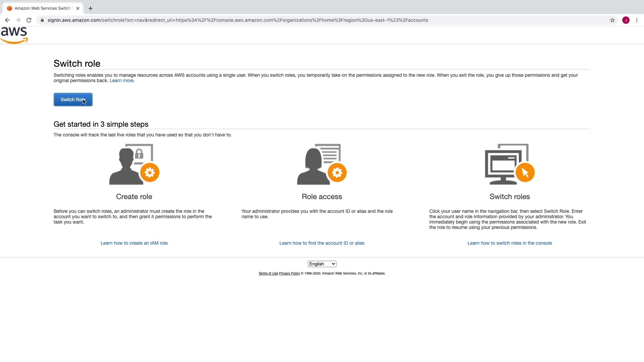Open Learn how to create an IAM role
Viewport: 644px width, 362px height.
click(x=134, y=243)
